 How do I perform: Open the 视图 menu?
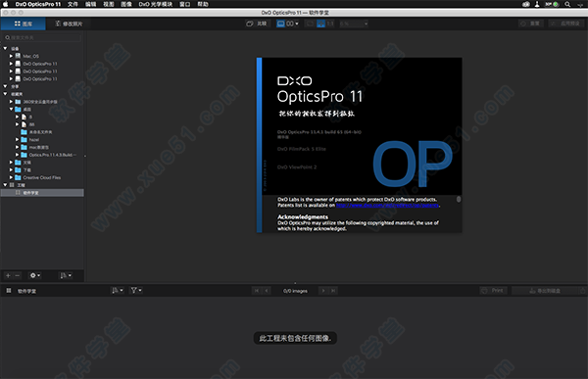pyautogui.click(x=109, y=4)
